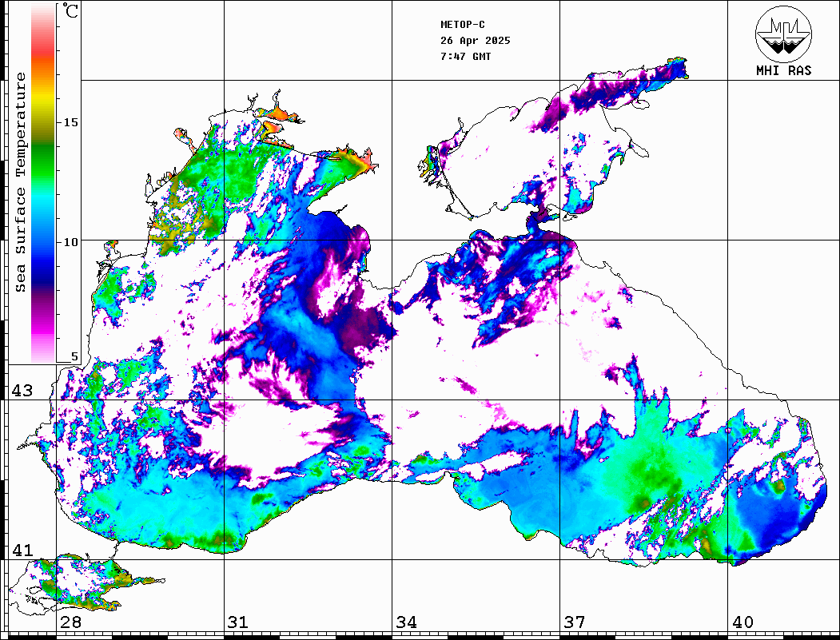Click the 'Sea Surface Temperature' vertical label
The height and width of the screenshot is (640, 840).
[20, 183]
